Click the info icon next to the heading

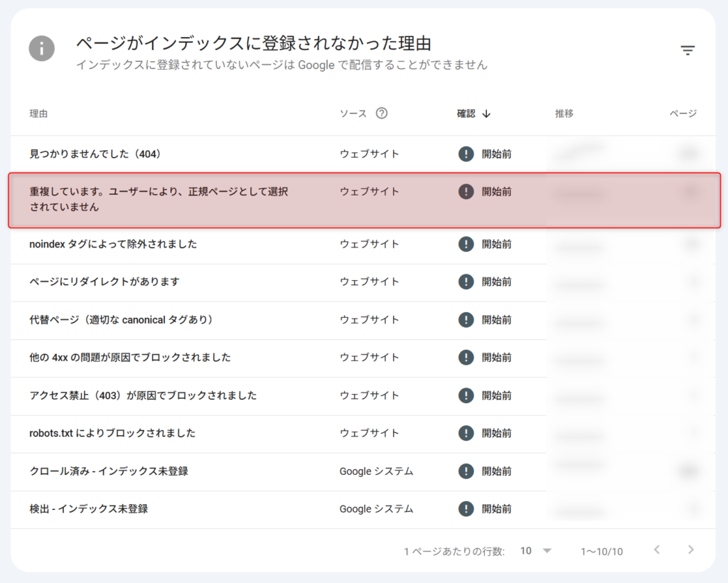41,49
